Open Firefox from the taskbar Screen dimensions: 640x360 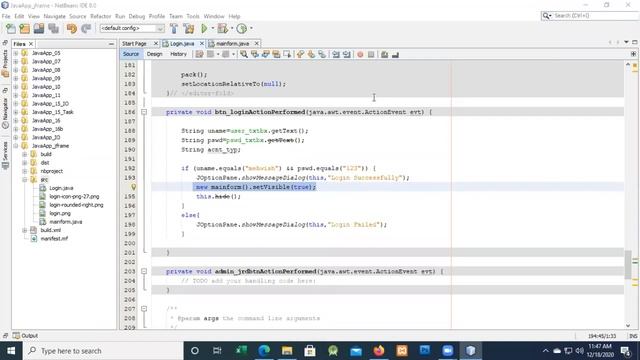click(379, 351)
